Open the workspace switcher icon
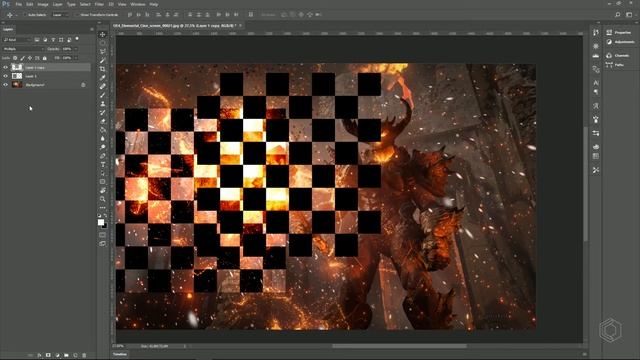Screen dimensions: 640x360 click(629, 15)
